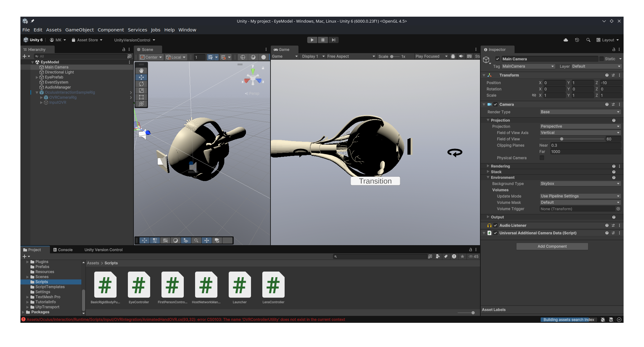Open the Projection dropdown set to Perspective
Image resolution: width=644 pixels, height=347 pixels.
(x=580, y=126)
